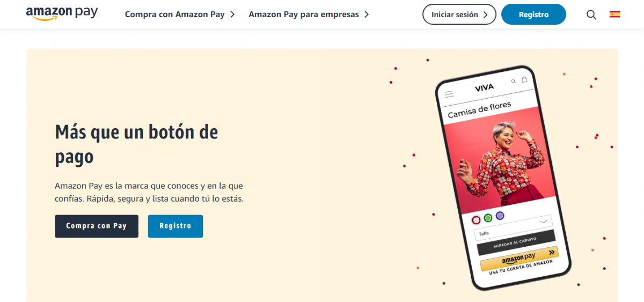Open the shopping bag icon in phone mockup
The width and height of the screenshot is (644, 302).
tap(524, 79)
